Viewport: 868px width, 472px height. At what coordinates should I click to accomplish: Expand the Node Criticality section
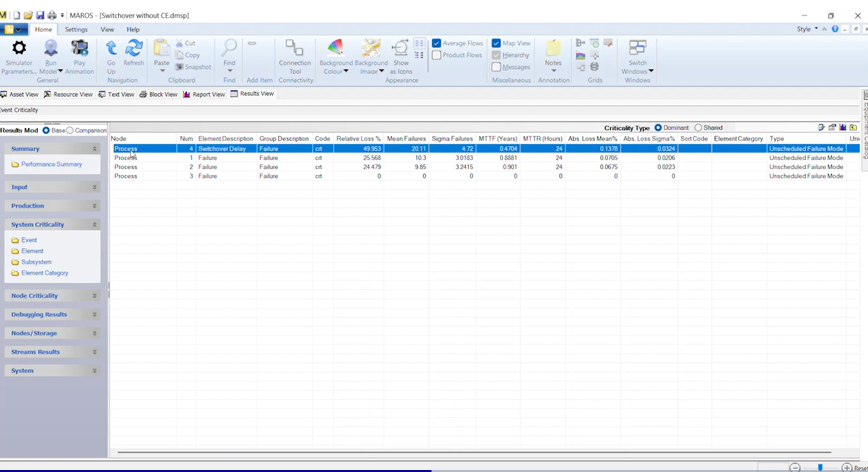[95, 296]
